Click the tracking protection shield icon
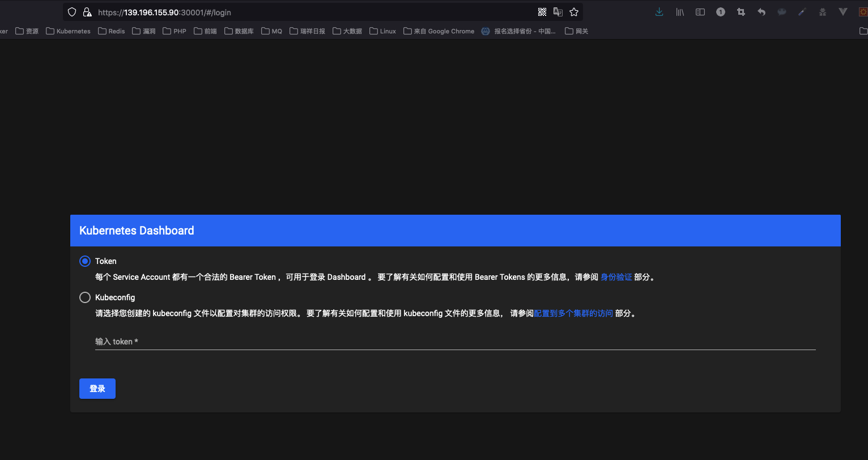Image resolution: width=868 pixels, height=460 pixels. (71, 12)
